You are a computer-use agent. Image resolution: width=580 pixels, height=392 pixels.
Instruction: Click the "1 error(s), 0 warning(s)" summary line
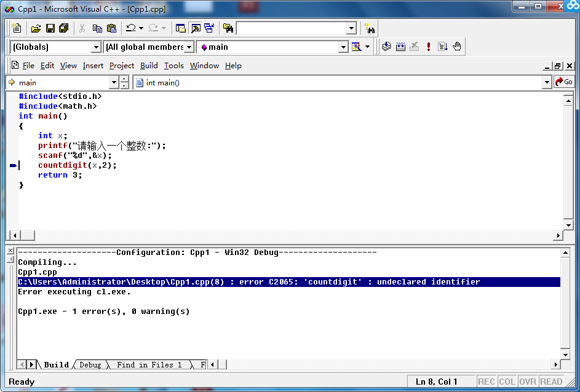pyautogui.click(x=103, y=312)
